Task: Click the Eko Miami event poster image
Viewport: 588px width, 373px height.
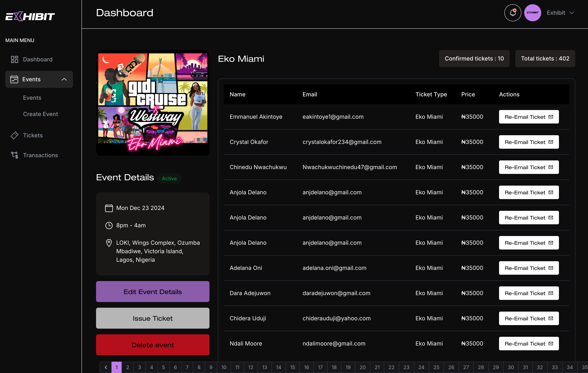Action: click(x=153, y=103)
